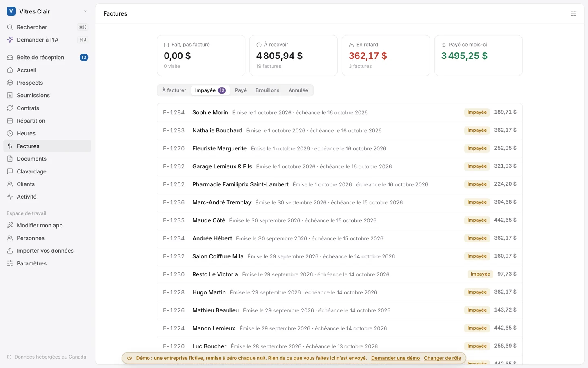The height and width of the screenshot is (368, 588).
Task: Switch to the À facturer tab
Action: pyautogui.click(x=174, y=90)
